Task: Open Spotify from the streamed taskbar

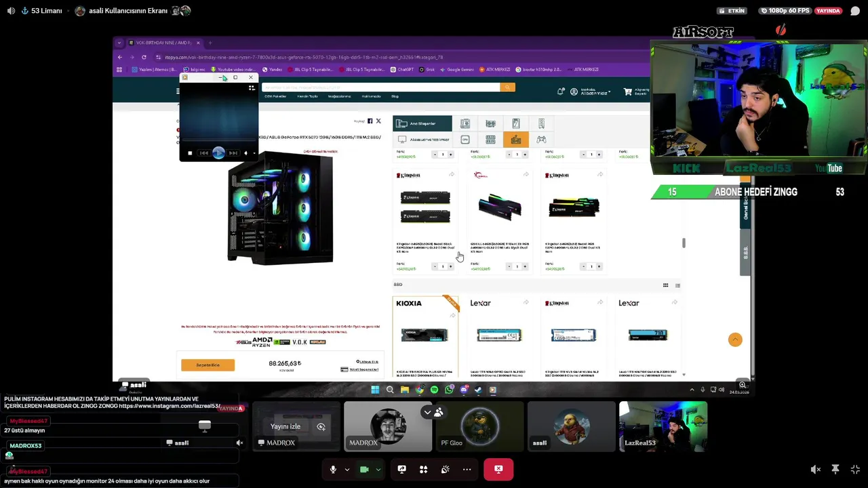Action: pos(434,390)
